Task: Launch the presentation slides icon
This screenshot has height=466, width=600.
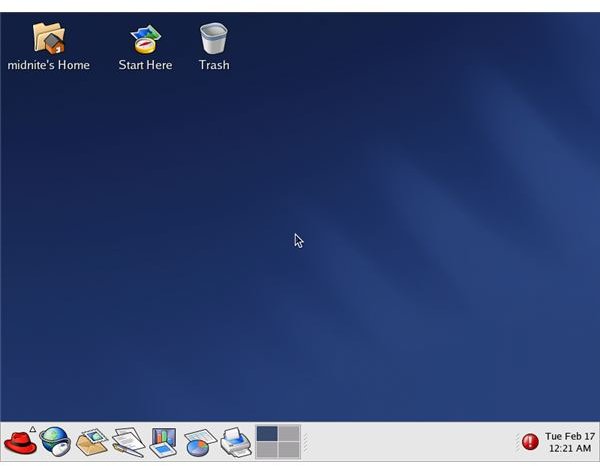Action: pyautogui.click(x=163, y=442)
